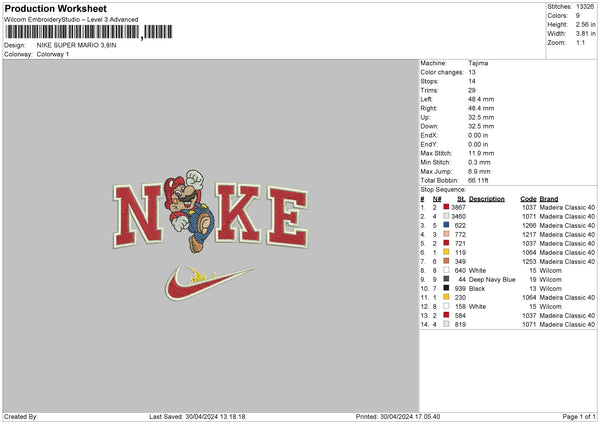Click the Last Saved timestamp 30/04/2024 13.18.18
This screenshot has height=424, width=600.
(x=215, y=417)
